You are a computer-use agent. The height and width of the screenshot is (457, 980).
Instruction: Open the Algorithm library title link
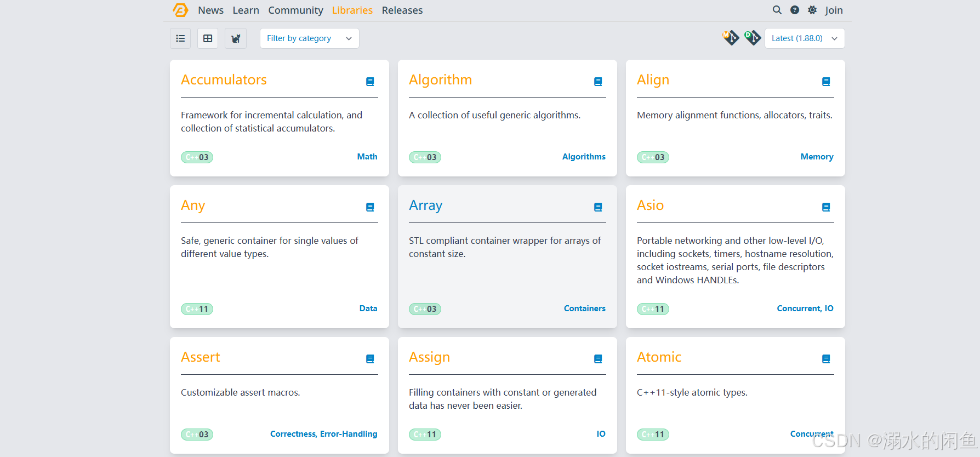point(440,80)
